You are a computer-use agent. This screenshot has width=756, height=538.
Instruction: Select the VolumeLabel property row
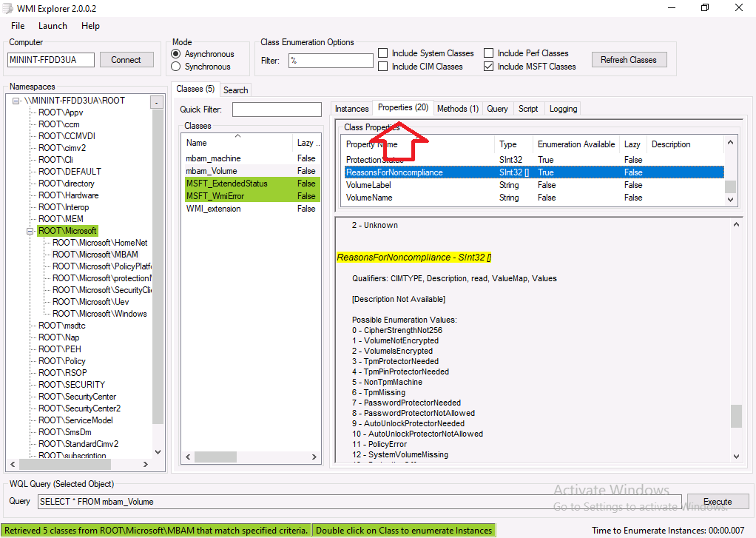(534, 185)
